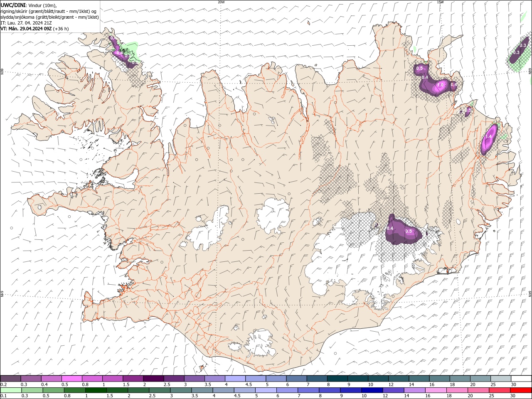Select the 2.5 snow legend swatch in the top row
Viewport: 532px width, 399px height.
[x=174, y=379]
